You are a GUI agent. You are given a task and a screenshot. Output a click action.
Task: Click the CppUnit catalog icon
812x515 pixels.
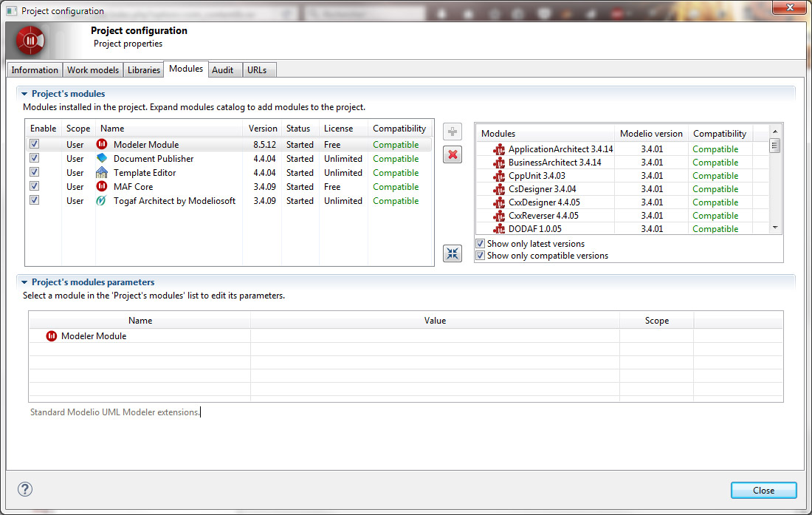click(499, 176)
